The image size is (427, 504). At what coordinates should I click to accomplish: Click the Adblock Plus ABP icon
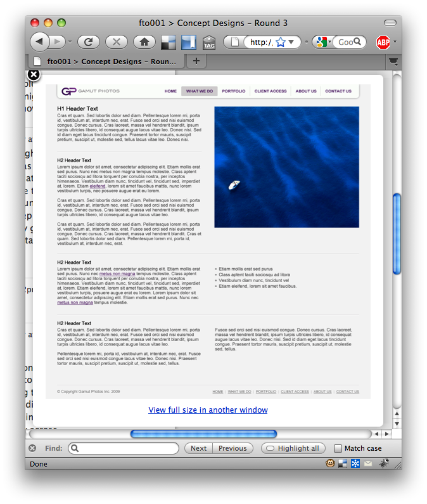click(383, 42)
